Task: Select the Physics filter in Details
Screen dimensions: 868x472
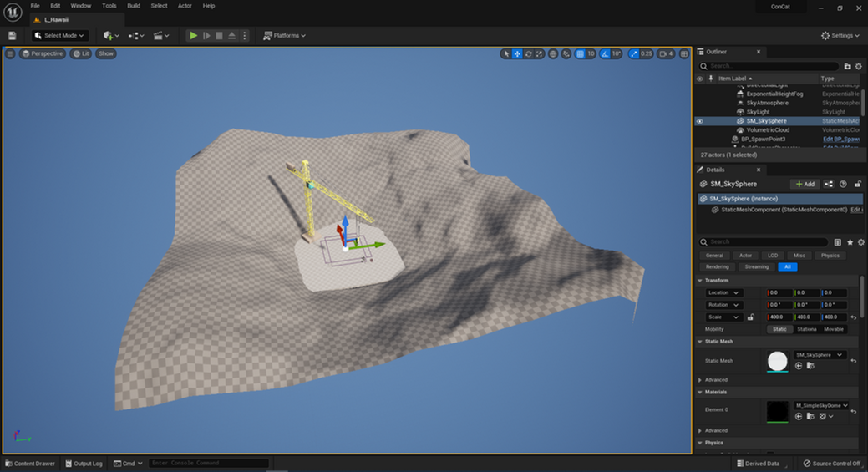Action: [830, 256]
